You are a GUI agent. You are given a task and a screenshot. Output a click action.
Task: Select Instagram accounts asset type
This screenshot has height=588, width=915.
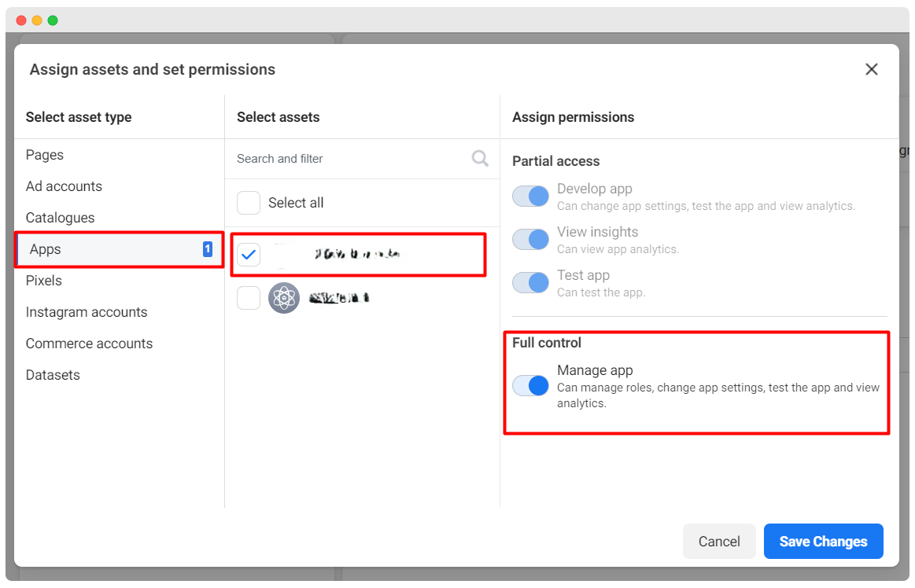87,312
